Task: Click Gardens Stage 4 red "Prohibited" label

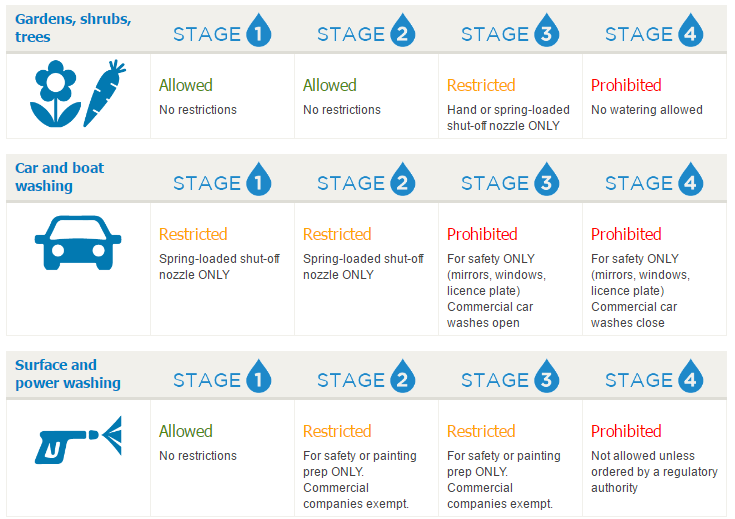Action: [x=626, y=85]
